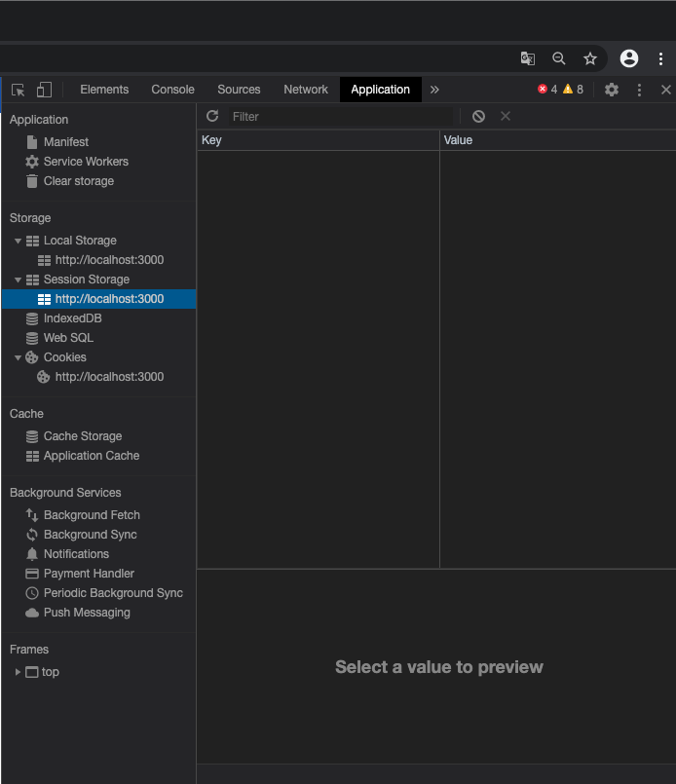Bookmark this page with the star icon
The width and height of the screenshot is (676, 784).
point(589,58)
